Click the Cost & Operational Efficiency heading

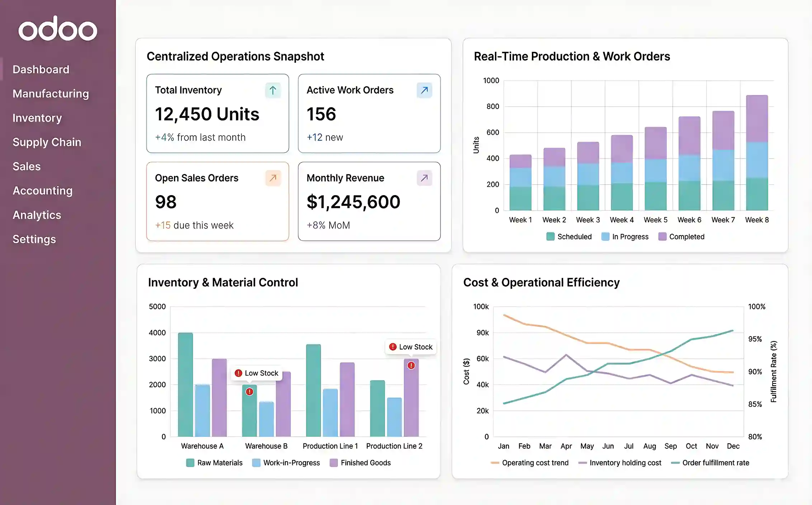pyautogui.click(x=542, y=283)
